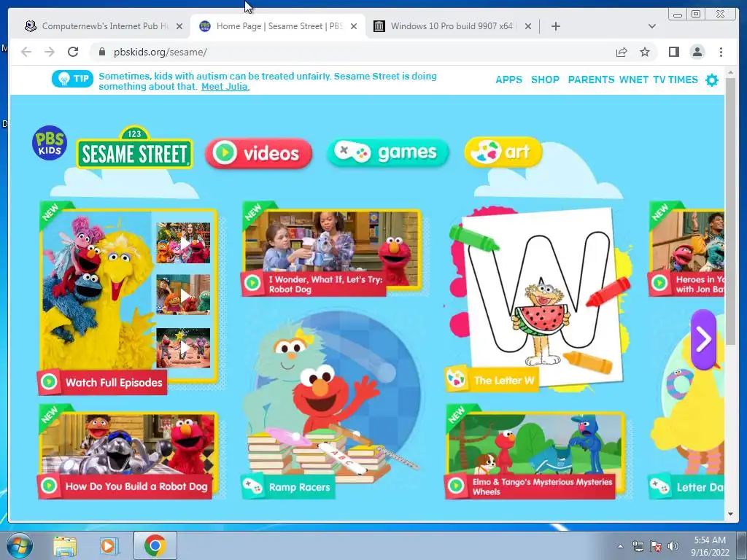This screenshot has width=747, height=560.
Task: Close the Sesame Street tab
Action: 354,27
